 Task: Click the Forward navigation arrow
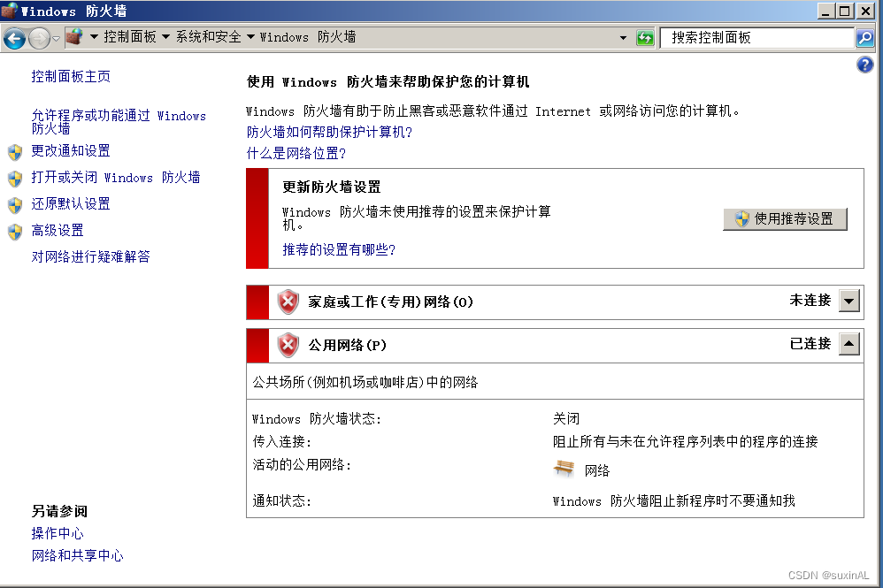pyautogui.click(x=39, y=38)
